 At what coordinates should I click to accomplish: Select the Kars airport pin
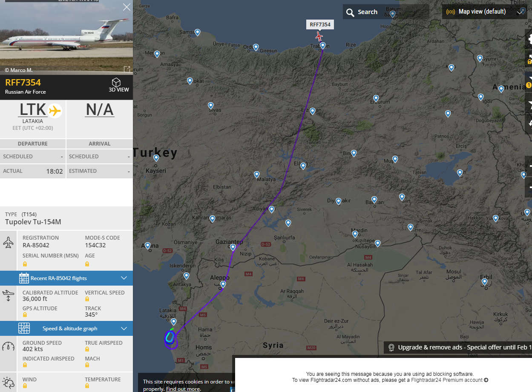pyautogui.click(x=451, y=67)
